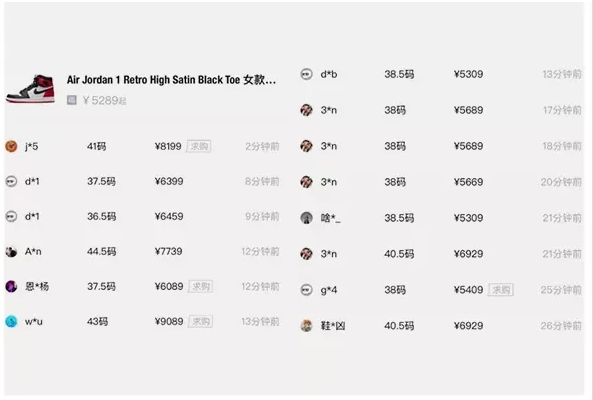Open d*b user avatar

[306, 74]
